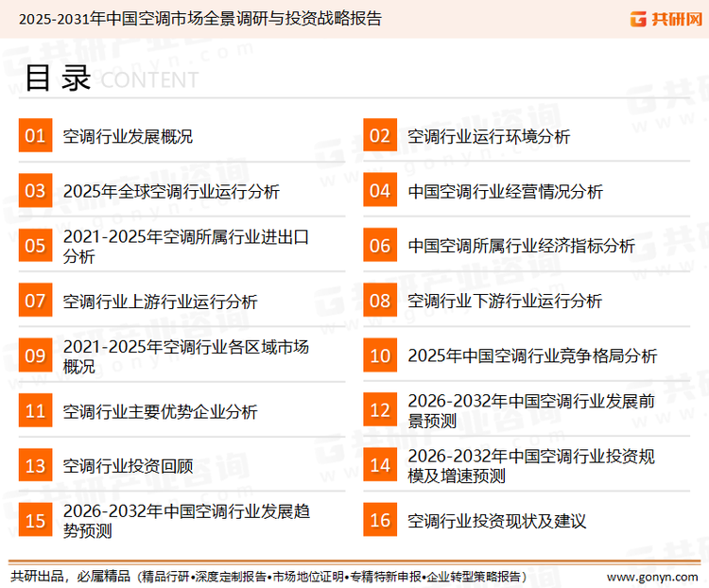Viewport: 709px width, 588px height.
Task: Click the orange 02 number box
Action: 380,135
